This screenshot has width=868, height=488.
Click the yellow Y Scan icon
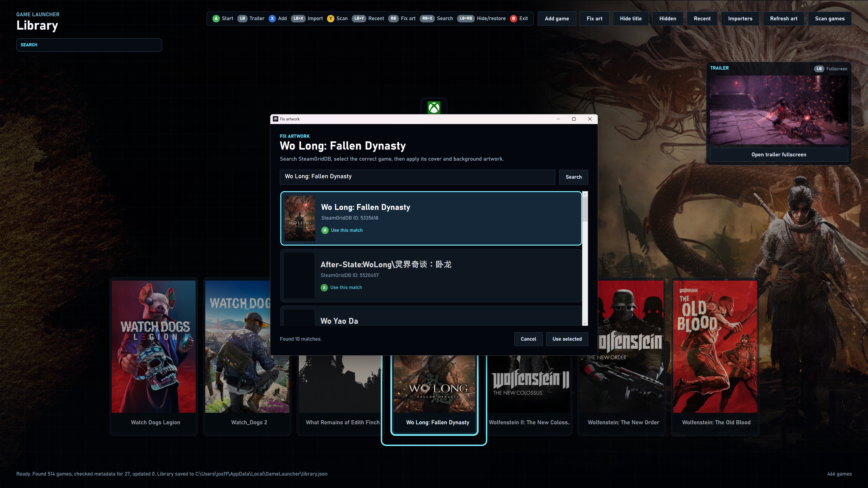coord(330,19)
